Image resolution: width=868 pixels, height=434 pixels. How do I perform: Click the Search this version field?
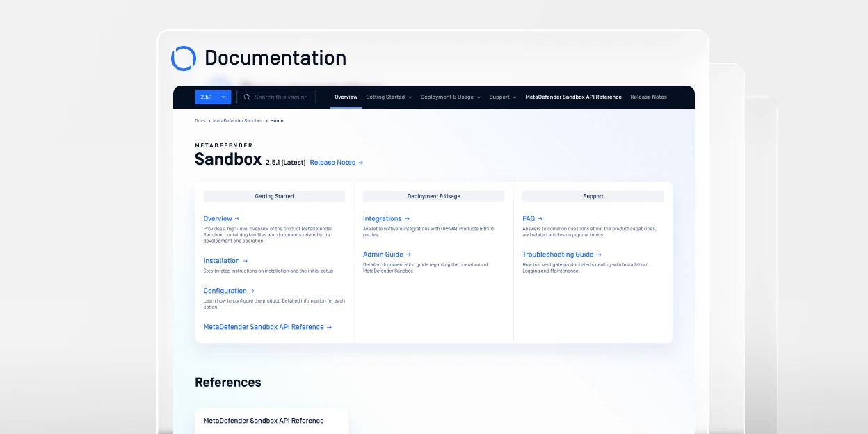pos(281,97)
